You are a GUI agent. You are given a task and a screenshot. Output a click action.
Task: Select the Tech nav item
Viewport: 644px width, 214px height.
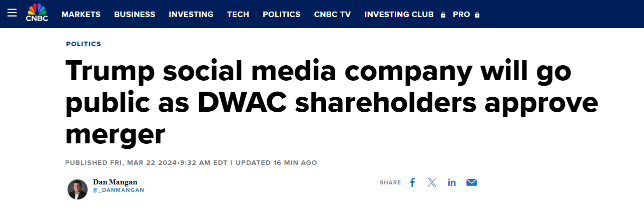coord(238,15)
